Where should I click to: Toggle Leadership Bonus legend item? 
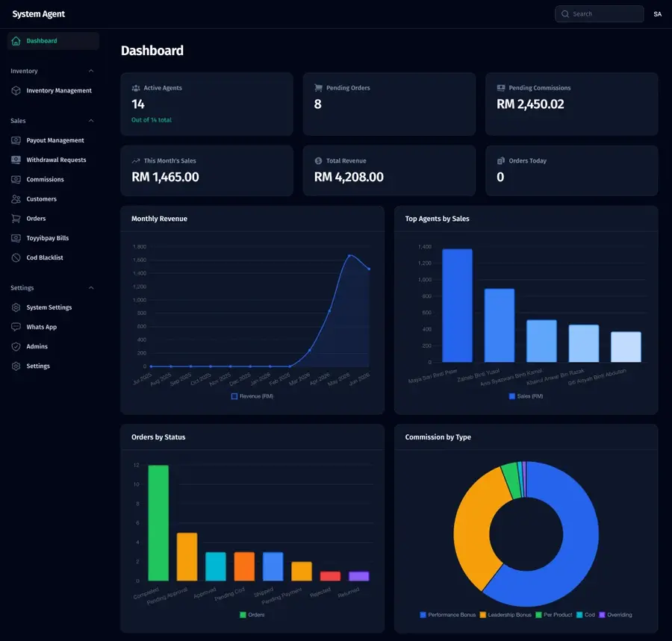[505, 615]
